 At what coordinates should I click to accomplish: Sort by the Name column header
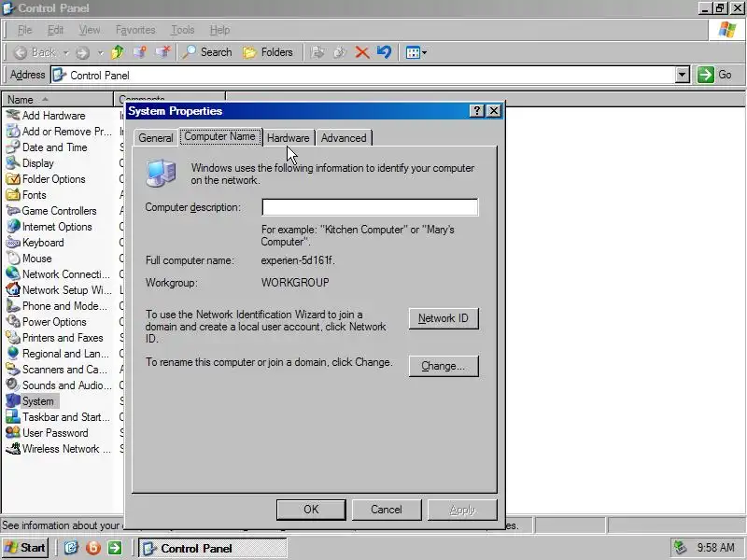click(58, 100)
